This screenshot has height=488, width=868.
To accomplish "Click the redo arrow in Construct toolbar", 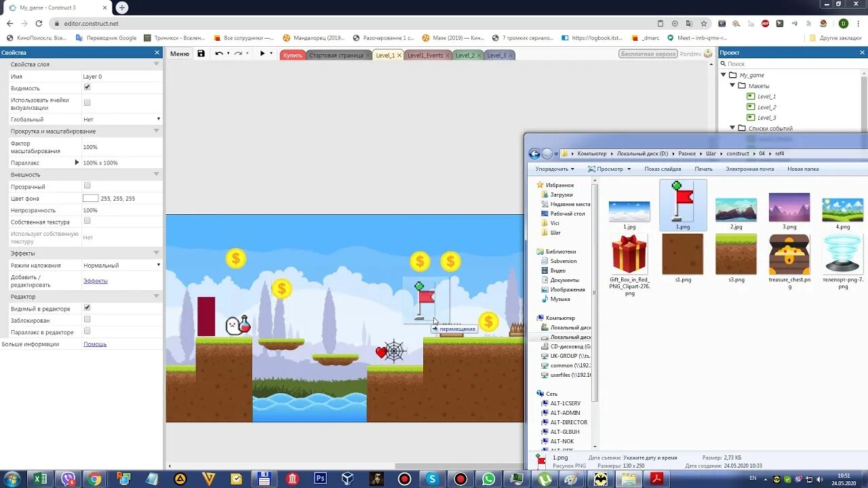I will pos(238,54).
